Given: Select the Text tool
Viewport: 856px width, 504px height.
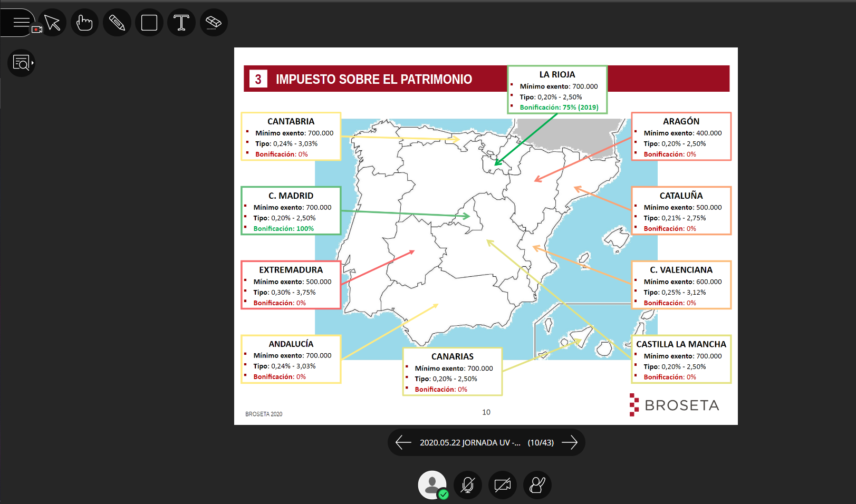Looking at the screenshot, I should (181, 23).
